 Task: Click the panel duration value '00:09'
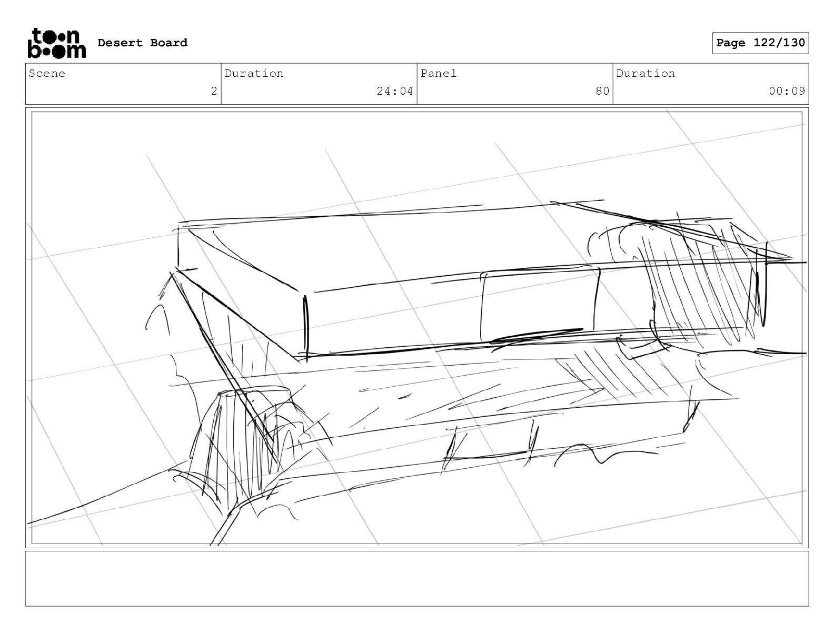click(787, 91)
